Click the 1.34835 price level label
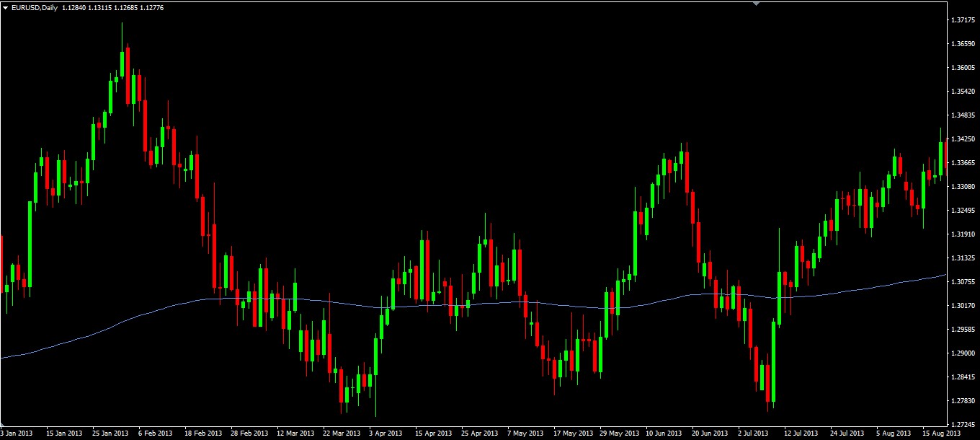The width and height of the screenshot is (980, 440). click(963, 115)
